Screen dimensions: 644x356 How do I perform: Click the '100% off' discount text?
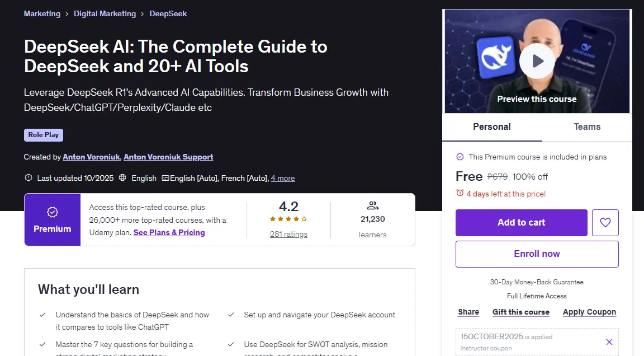click(530, 177)
